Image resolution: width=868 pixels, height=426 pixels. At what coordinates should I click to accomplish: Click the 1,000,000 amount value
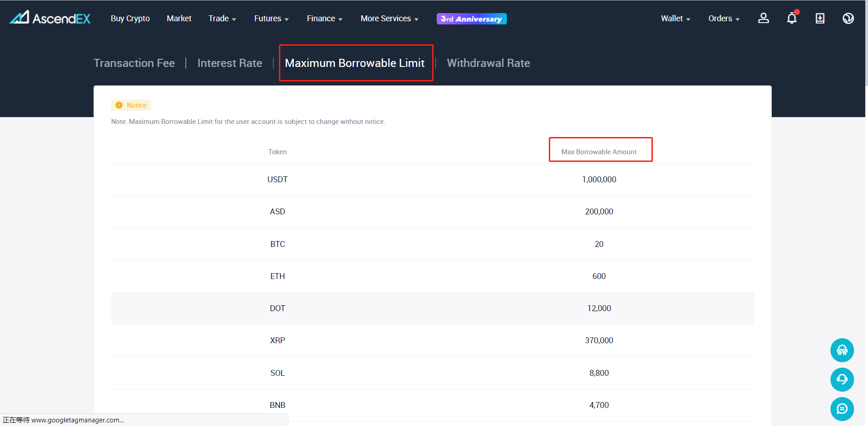[599, 180]
